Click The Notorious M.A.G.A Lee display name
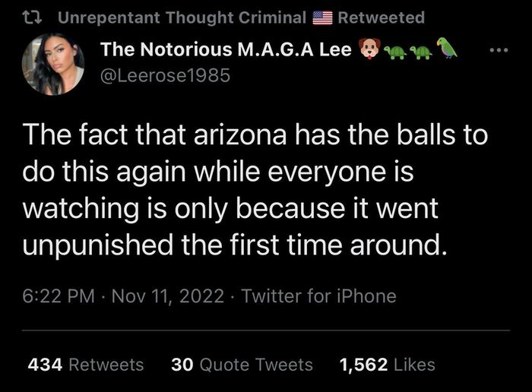Viewport: 532px width, 392px height. click(226, 51)
